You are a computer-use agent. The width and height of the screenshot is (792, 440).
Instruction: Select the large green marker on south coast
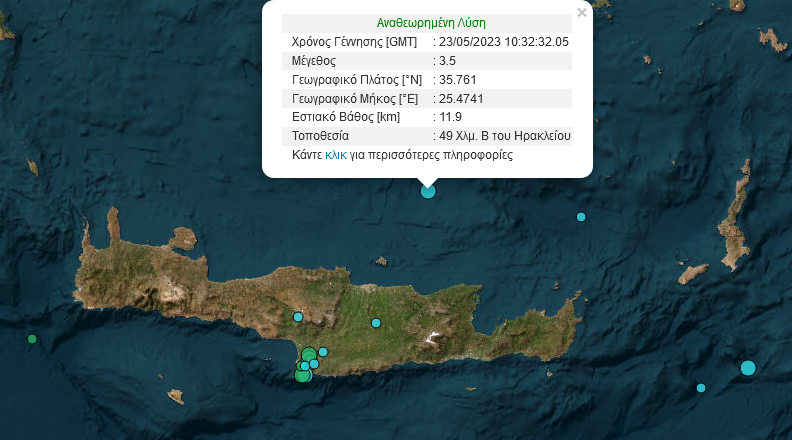pos(303,374)
